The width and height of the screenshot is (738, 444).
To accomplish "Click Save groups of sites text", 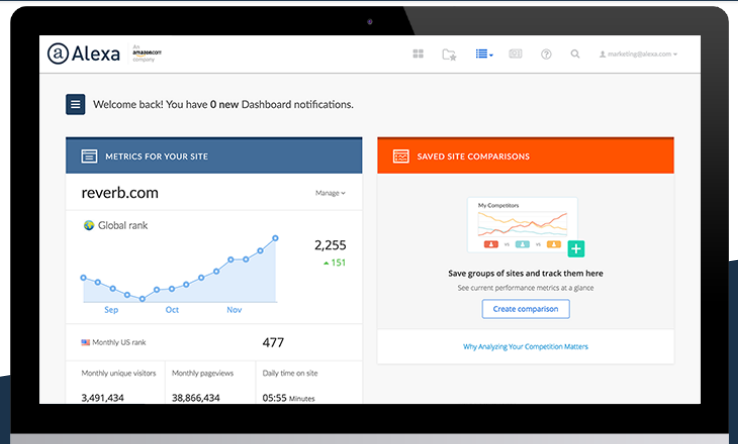I will (526, 274).
